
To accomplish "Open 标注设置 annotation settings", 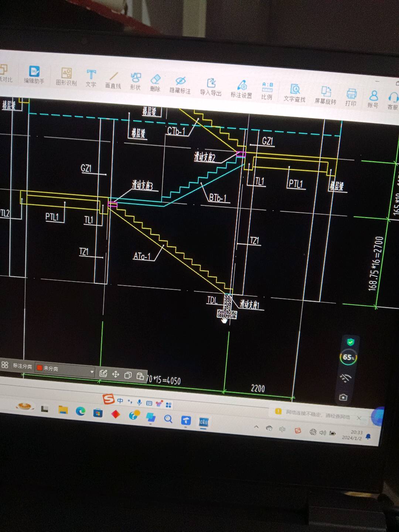I will 242,89.
